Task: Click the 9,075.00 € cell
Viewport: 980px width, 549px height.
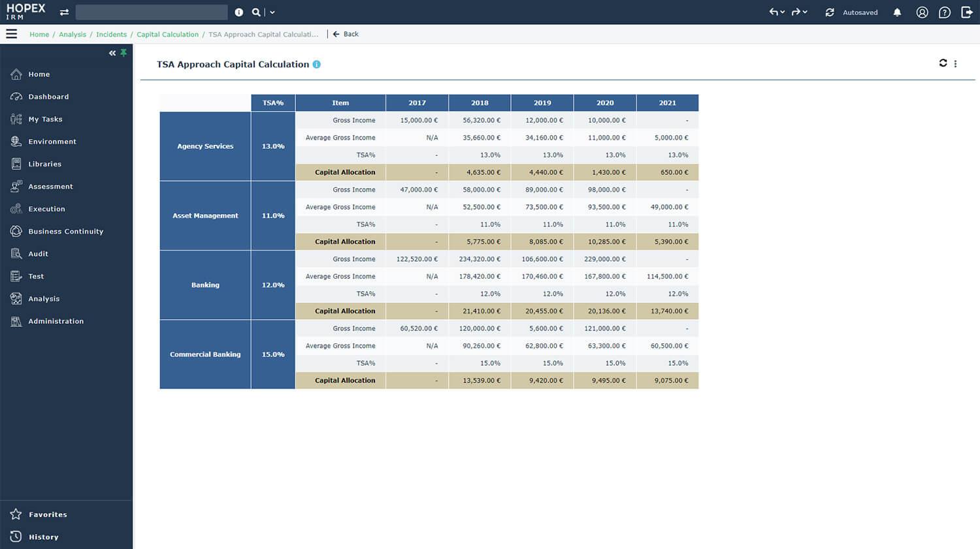Action: pyautogui.click(x=668, y=381)
